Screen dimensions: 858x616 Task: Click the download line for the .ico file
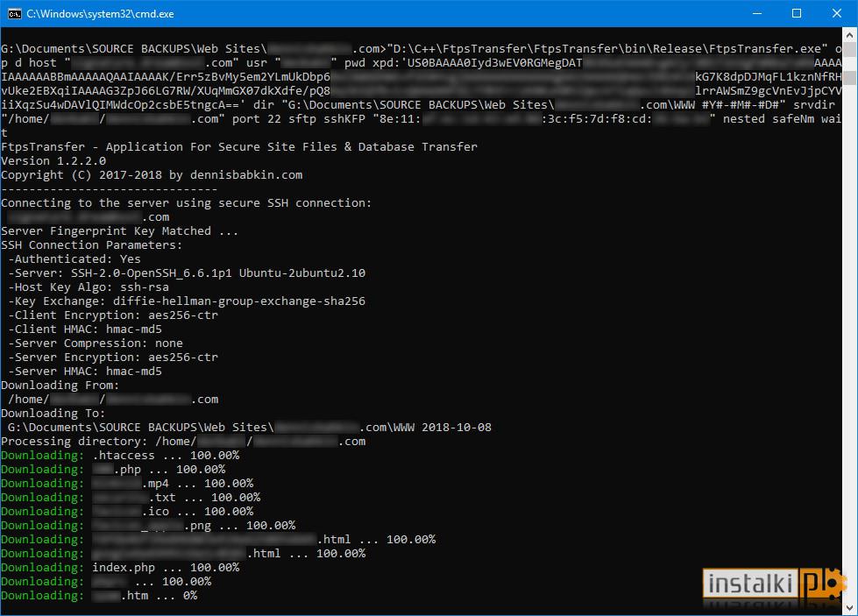127,512
